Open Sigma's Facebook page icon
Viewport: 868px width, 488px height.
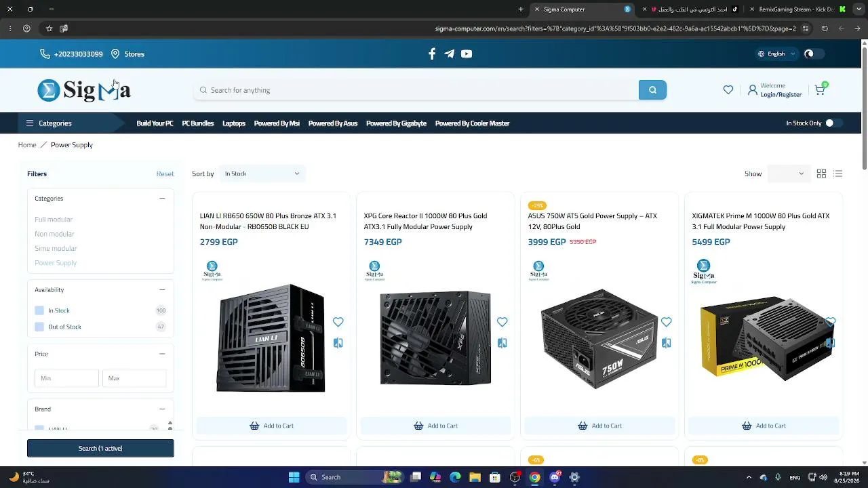[x=432, y=54]
